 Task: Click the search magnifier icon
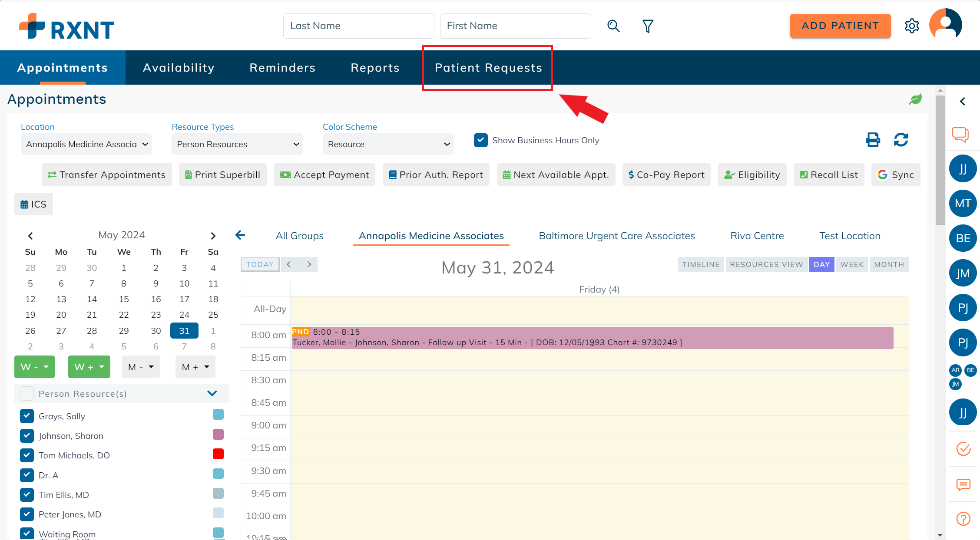(x=613, y=26)
